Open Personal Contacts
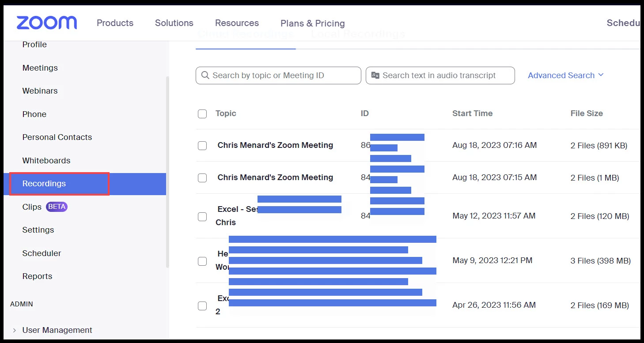This screenshot has height=343, width=644. 57,137
